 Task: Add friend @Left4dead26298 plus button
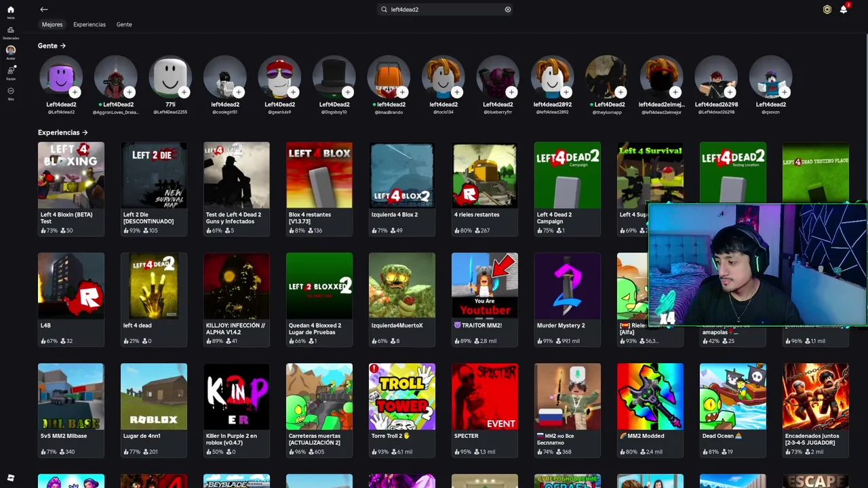tap(730, 92)
